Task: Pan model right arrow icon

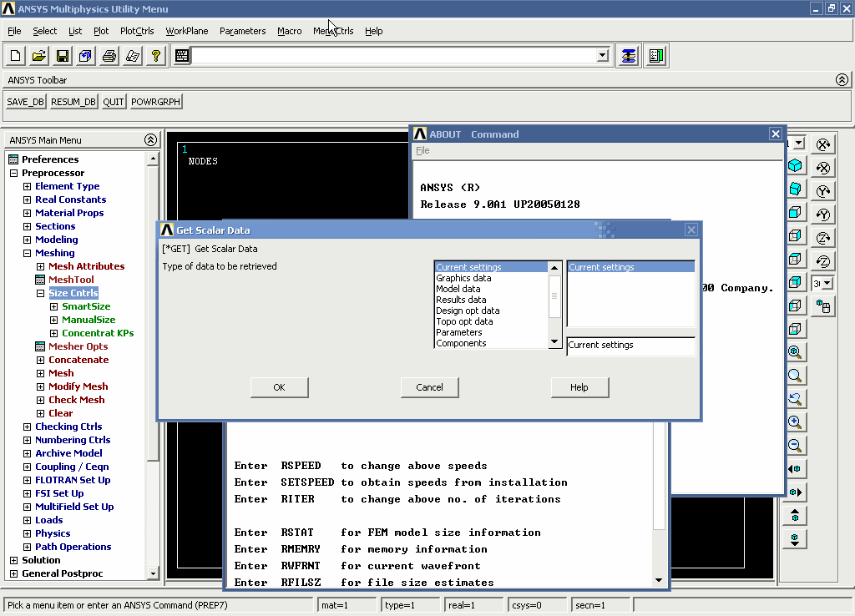Action: 795,492
